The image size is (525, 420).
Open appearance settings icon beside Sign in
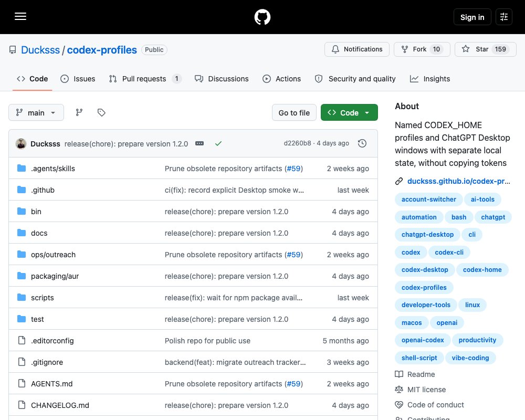tap(504, 17)
